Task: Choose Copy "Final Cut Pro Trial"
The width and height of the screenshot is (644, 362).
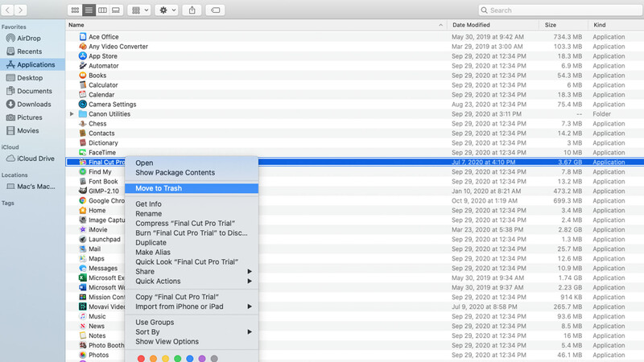Action: point(192,297)
